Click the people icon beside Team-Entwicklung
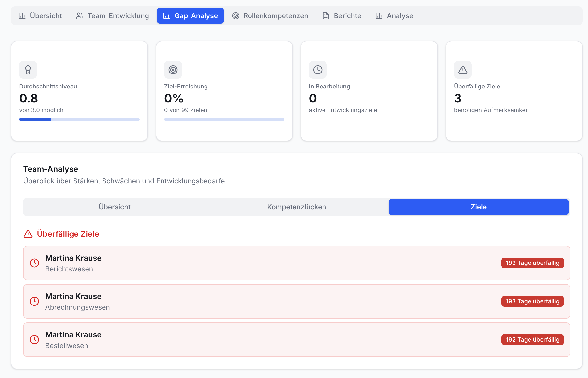This screenshot has width=588, height=378. click(79, 16)
